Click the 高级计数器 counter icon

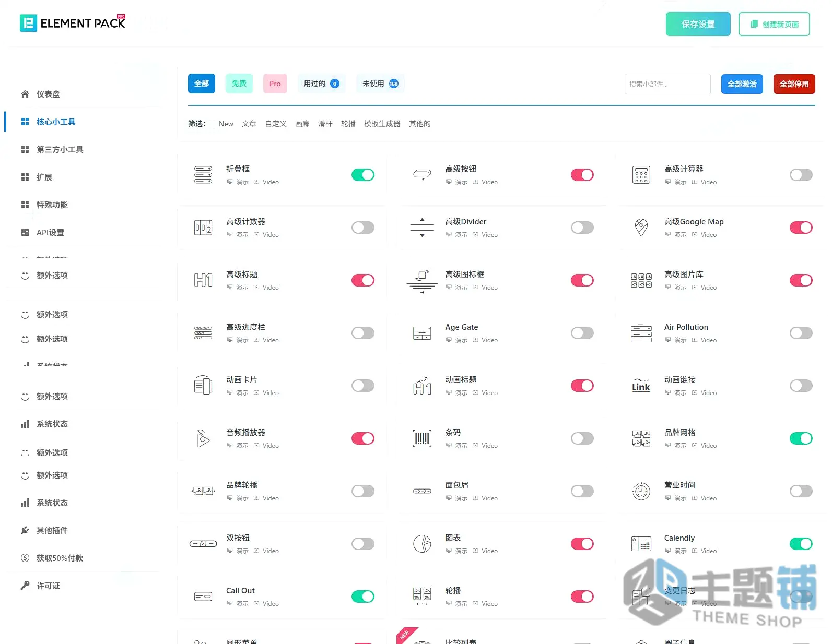(203, 228)
